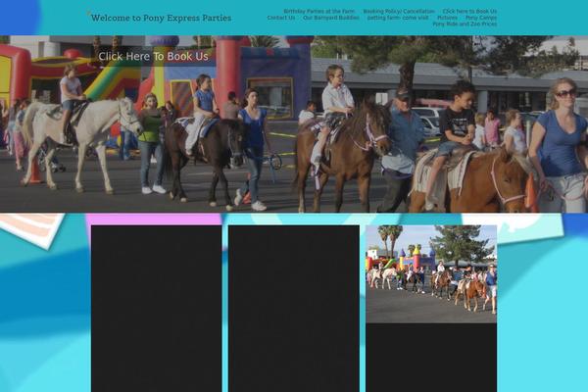Go to Contact Us page
The height and width of the screenshot is (392, 588).
tap(281, 18)
